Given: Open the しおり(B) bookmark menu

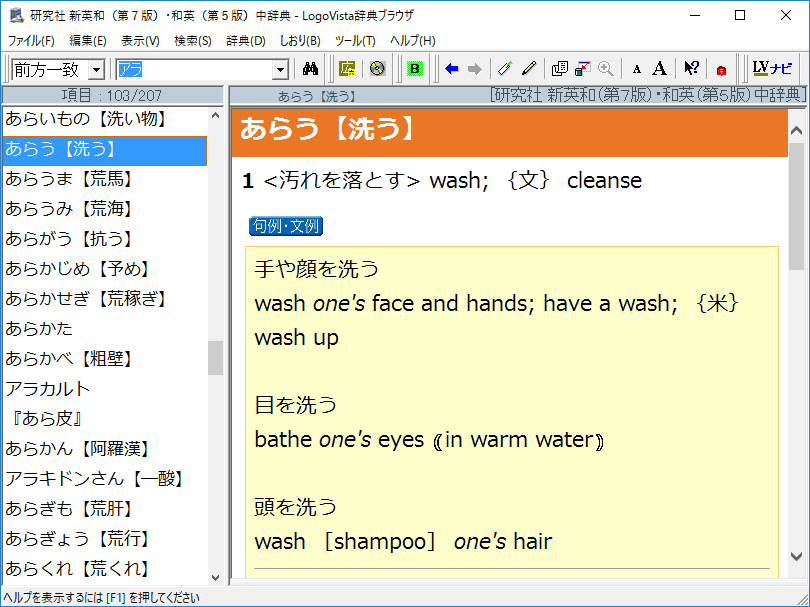Looking at the screenshot, I should click(x=300, y=41).
